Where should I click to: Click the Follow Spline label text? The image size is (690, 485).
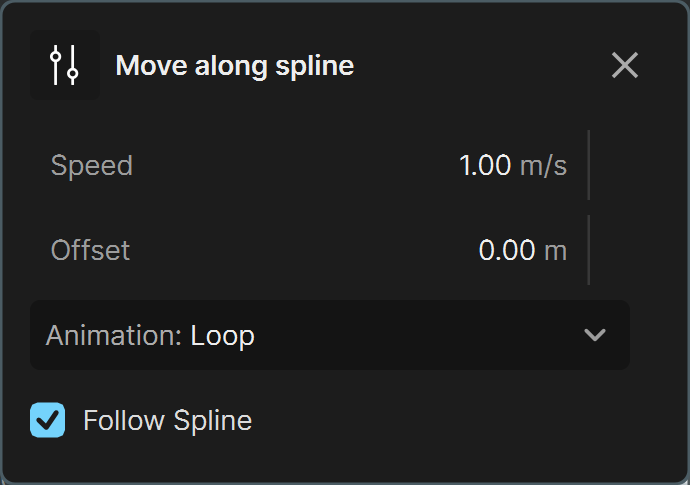[168, 421]
